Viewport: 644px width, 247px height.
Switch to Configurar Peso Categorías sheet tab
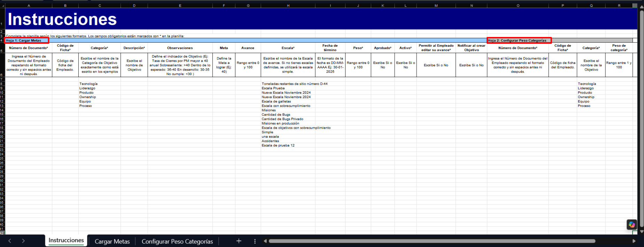click(x=177, y=241)
